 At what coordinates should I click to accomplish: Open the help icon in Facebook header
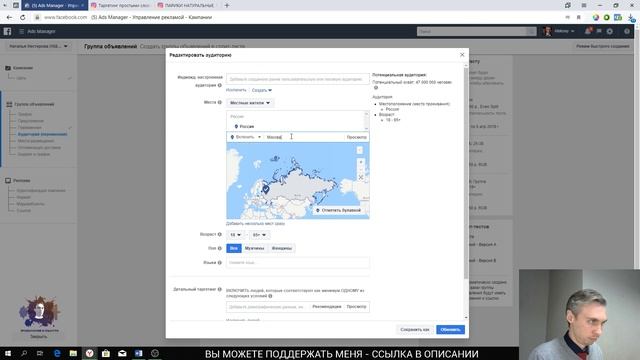[627, 31]
